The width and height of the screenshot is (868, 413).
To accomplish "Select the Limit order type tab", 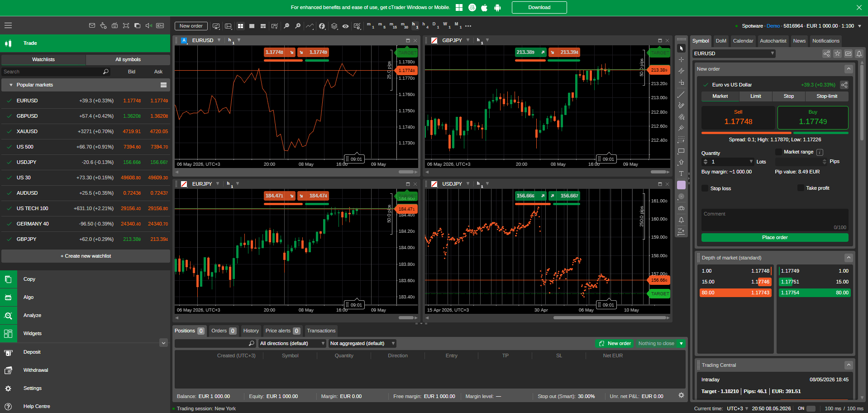I will click(755, 96).
